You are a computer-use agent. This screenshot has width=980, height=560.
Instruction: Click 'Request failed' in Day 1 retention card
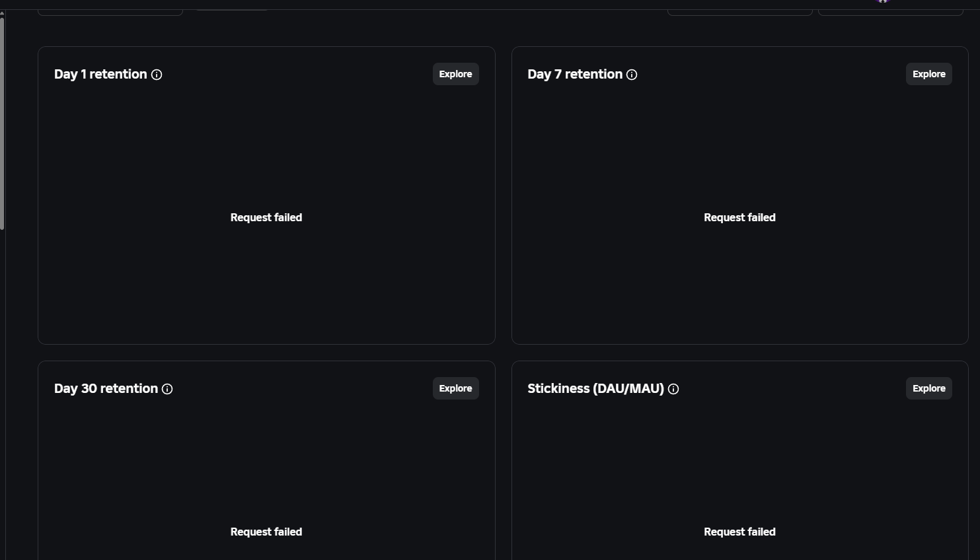266,217
